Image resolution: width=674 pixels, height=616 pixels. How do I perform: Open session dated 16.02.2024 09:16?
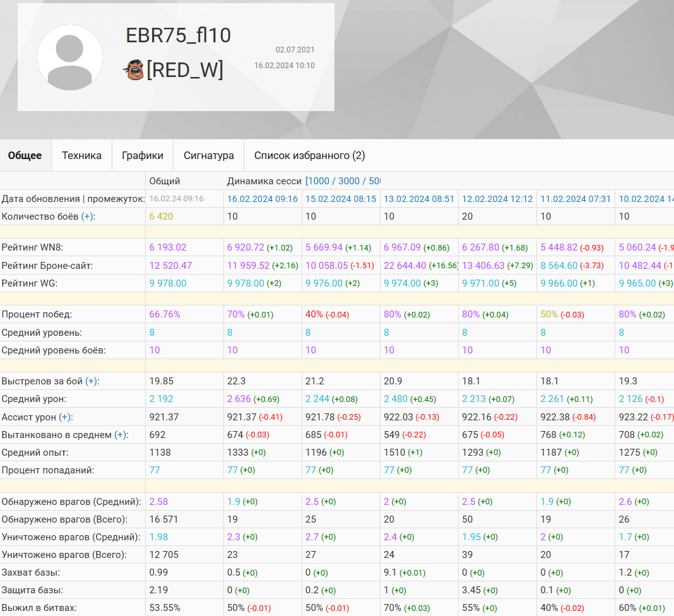click(x=263, y=199)
